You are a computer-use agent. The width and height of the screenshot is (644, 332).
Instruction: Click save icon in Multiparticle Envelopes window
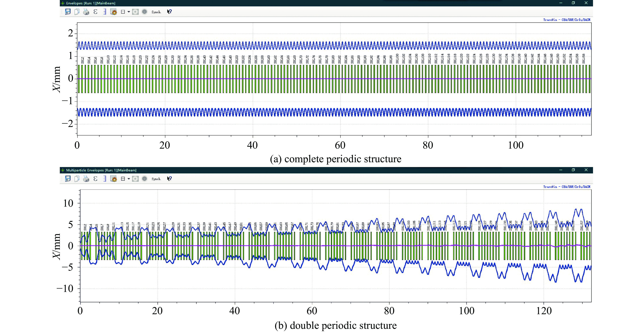click(68, 178)
